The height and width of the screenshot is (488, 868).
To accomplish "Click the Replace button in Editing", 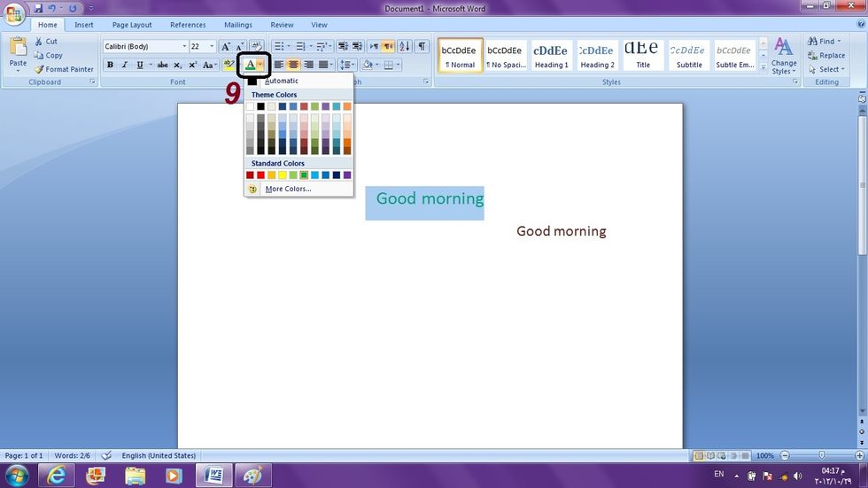I will pos(825,55).
